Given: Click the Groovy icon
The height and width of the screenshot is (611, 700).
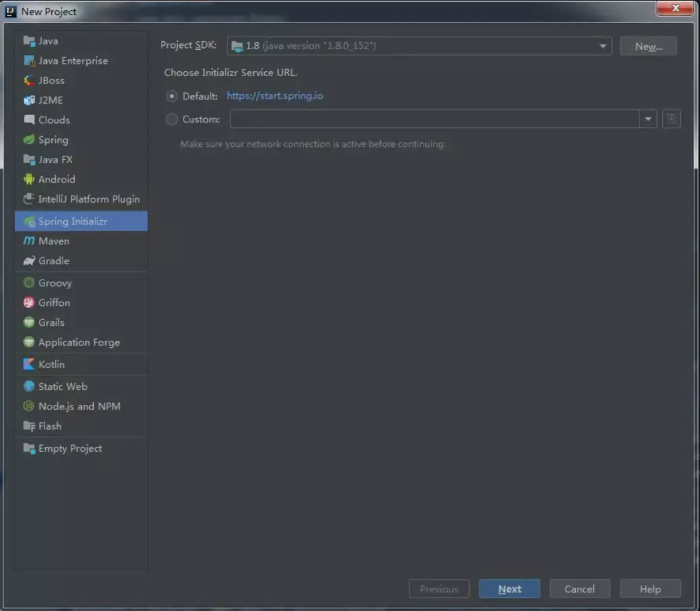Looking at the screenshot, I should pyautogui.click(x=29, y=282).
